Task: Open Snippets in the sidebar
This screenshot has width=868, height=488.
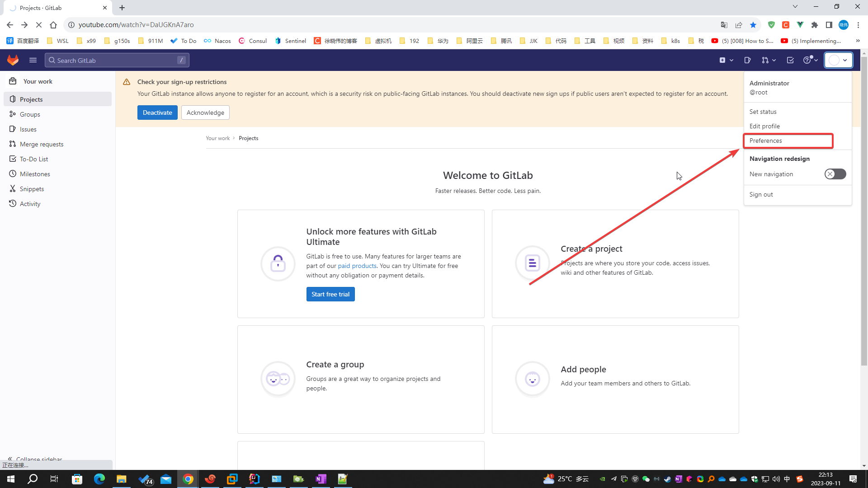Action: 32,189
